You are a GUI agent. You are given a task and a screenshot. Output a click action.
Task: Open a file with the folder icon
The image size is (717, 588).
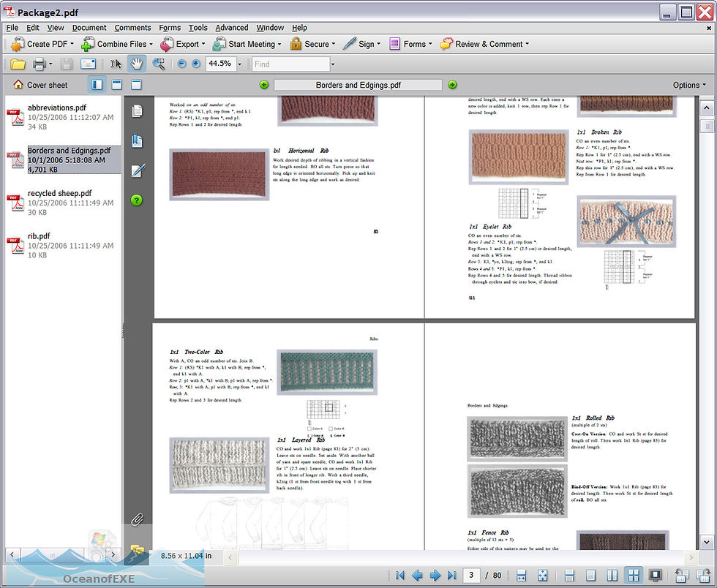coord(18,64)
